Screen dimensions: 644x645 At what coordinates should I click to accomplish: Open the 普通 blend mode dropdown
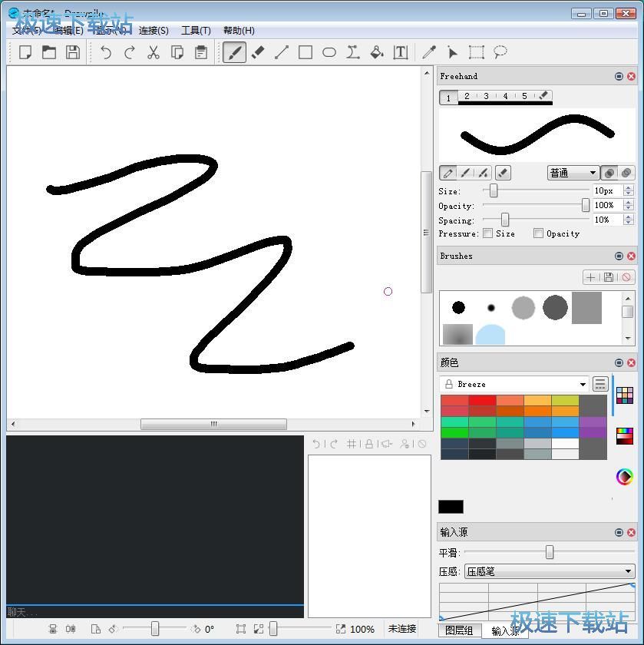[572, 173]
